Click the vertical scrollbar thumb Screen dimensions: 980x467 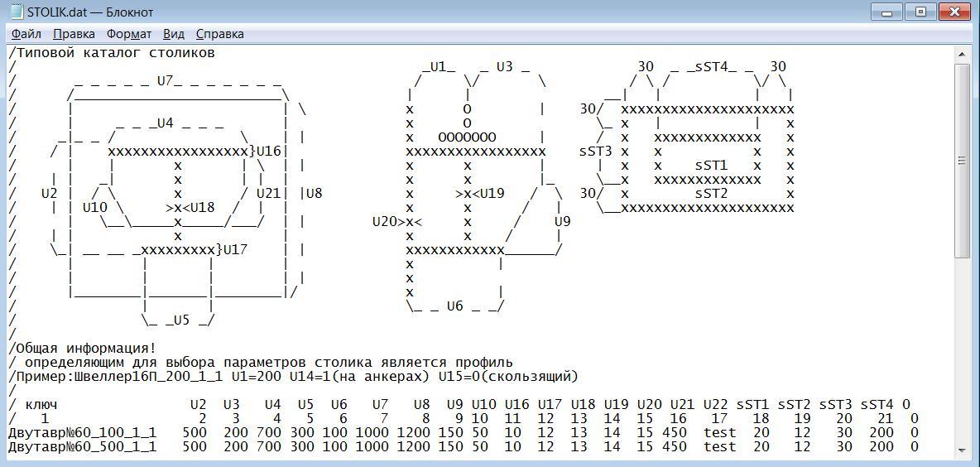pos(962,160)
